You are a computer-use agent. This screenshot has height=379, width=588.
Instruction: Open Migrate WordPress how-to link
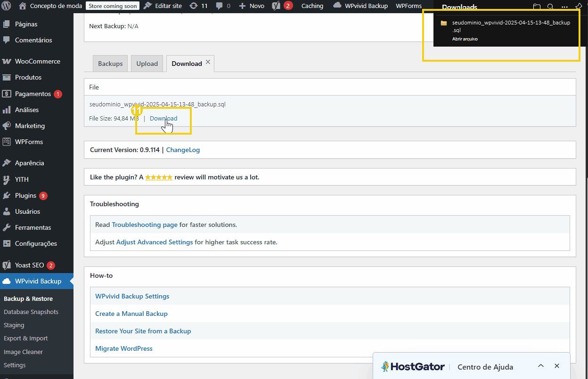[x=124, y=348]
